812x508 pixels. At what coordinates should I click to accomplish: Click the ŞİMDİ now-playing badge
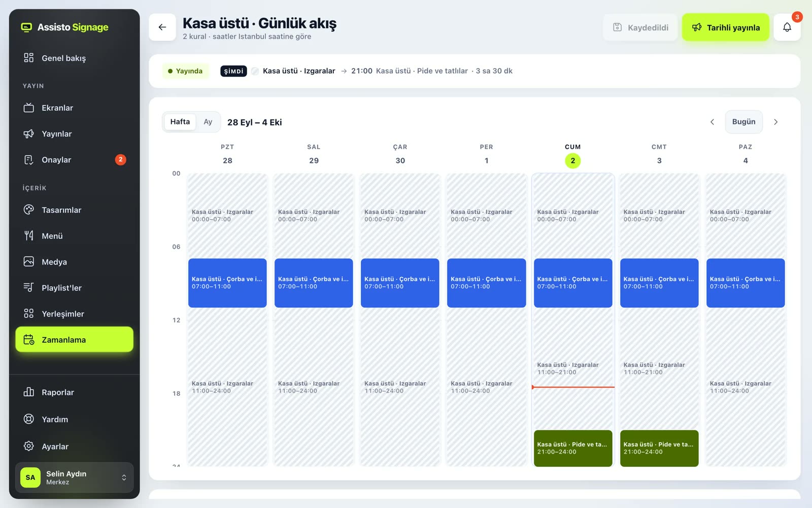coord(233,71)
